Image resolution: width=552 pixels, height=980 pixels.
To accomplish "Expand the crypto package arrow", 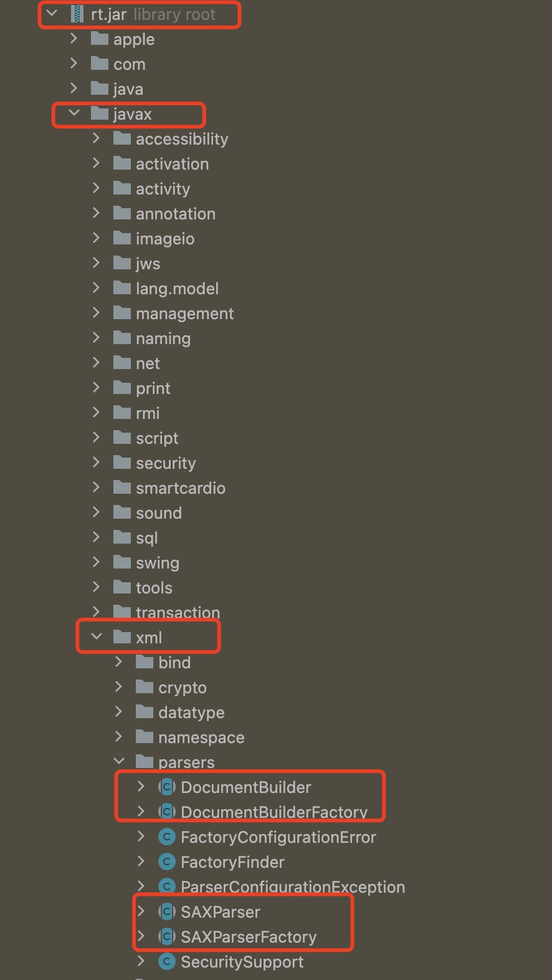I will tap(118, 686).
